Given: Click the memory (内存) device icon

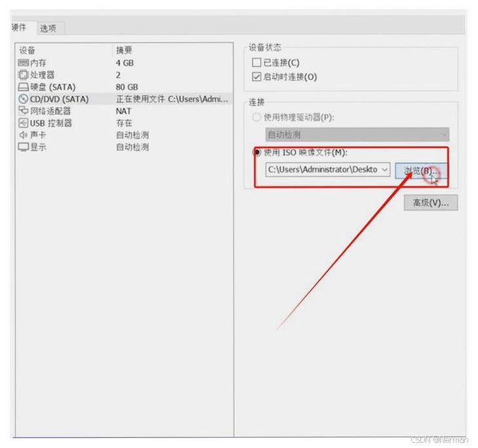Looking at the screenshot, I should tap(23, 63).
